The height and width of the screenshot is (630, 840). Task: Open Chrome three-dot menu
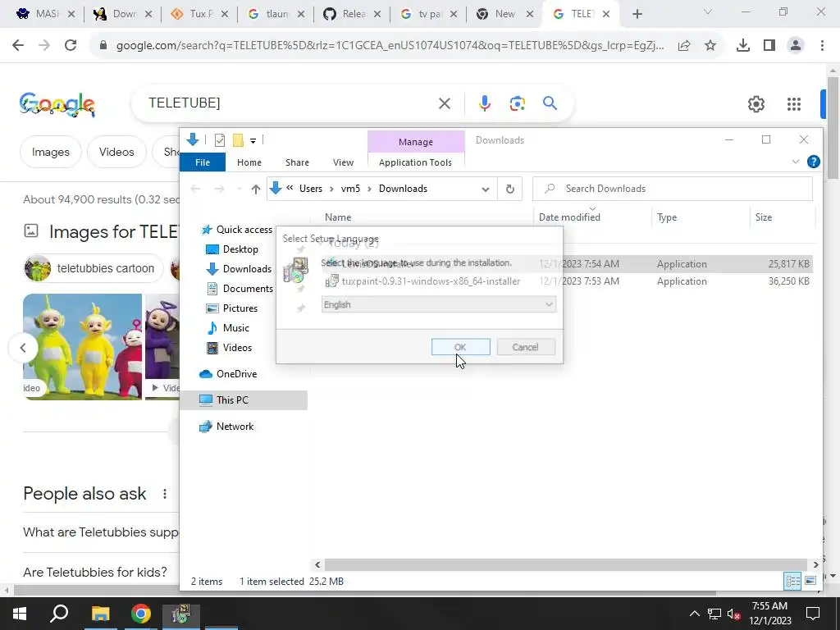point(822,46)
